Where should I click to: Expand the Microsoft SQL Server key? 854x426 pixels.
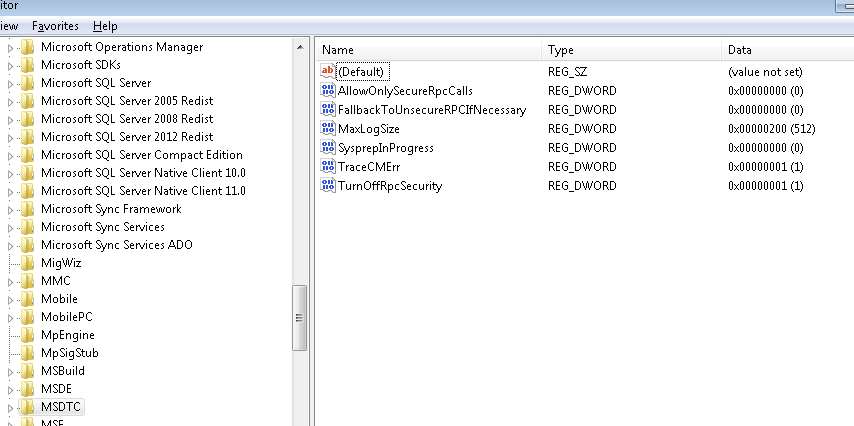(x=10, y=84)
